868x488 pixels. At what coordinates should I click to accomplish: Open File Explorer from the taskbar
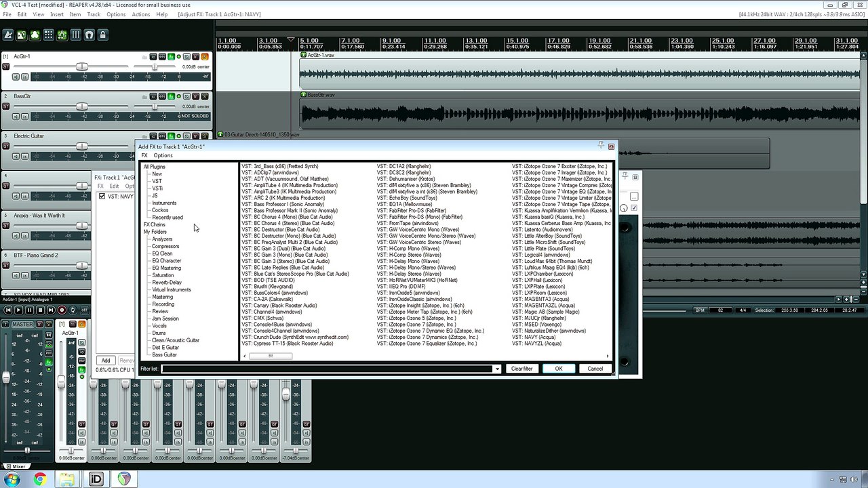67,479
